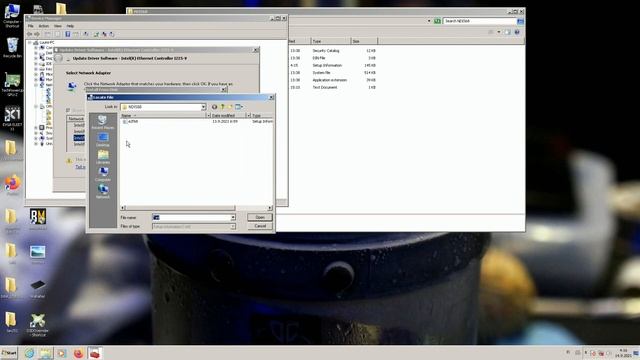Create new folder in Locate File dialog
Viewport: 640px width, 360px height.
tap(230, 107)
